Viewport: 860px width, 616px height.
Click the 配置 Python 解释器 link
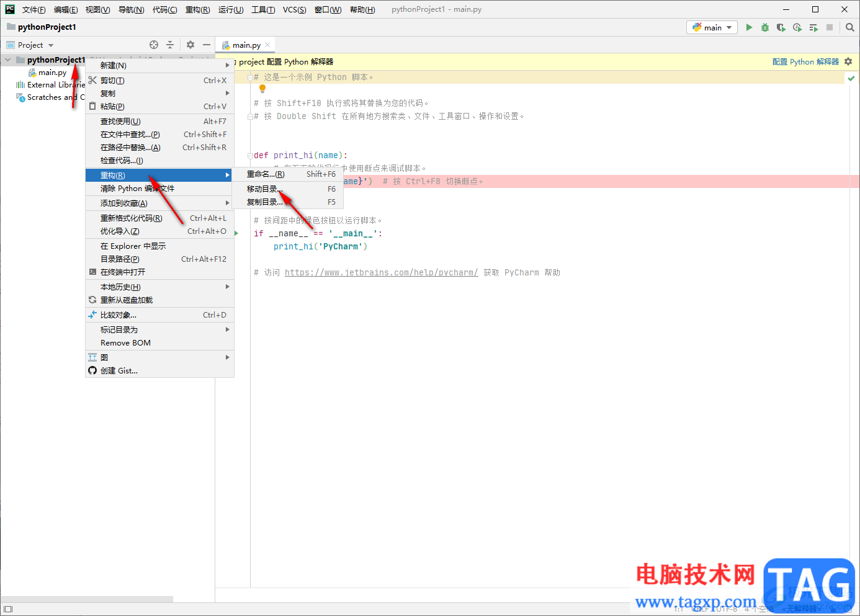(x=805, y=61)
